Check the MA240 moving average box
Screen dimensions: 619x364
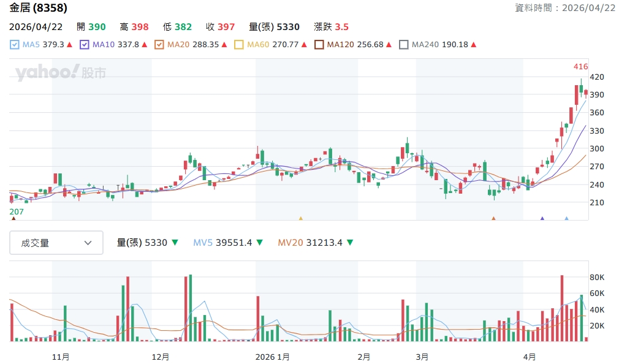[x=403, y=45]
